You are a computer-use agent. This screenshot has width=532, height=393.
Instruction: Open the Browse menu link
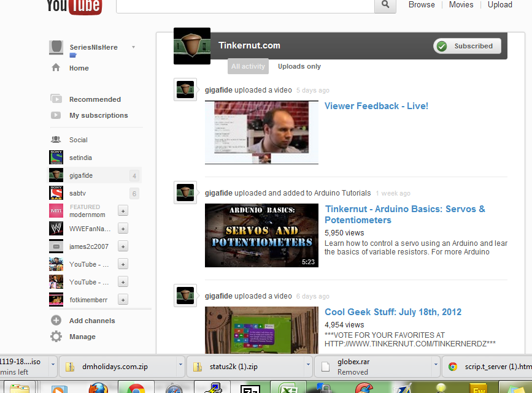pyautogui.click(x=422, y=5)
